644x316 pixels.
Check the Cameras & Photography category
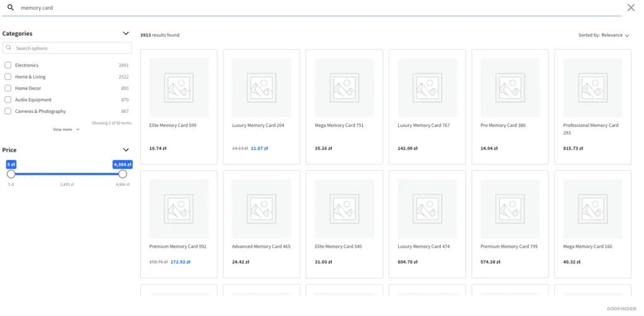8,111
